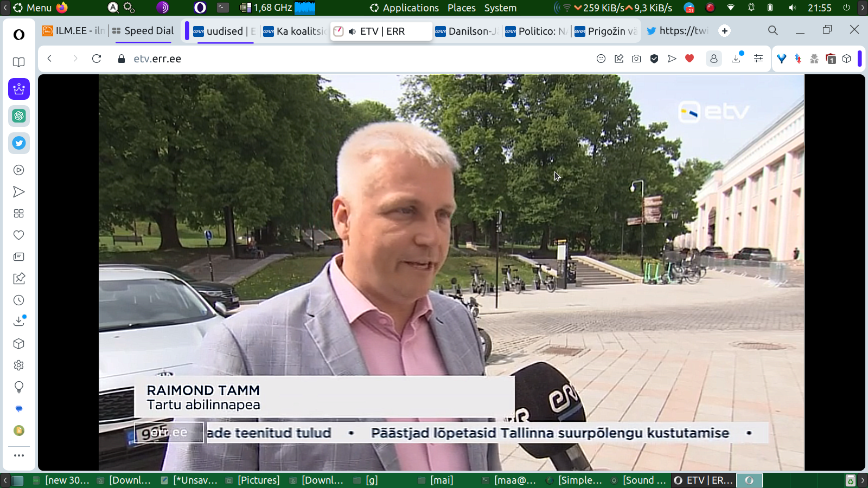Mute audio on the ETV | ERR tab
868x488 pixels.
352,31
